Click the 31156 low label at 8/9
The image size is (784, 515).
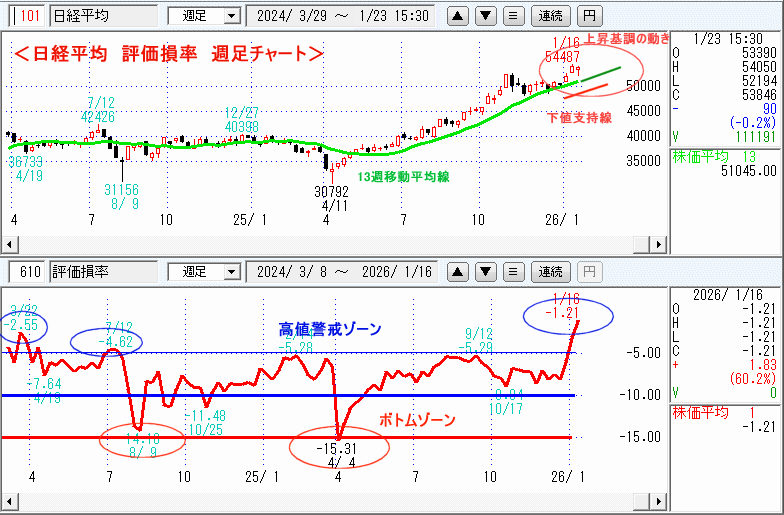point(122,190)
